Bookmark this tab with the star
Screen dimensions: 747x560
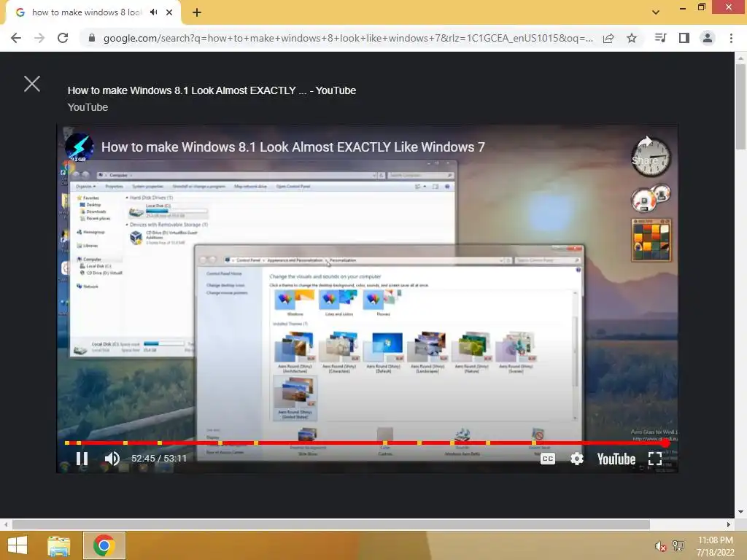point(632,38)
